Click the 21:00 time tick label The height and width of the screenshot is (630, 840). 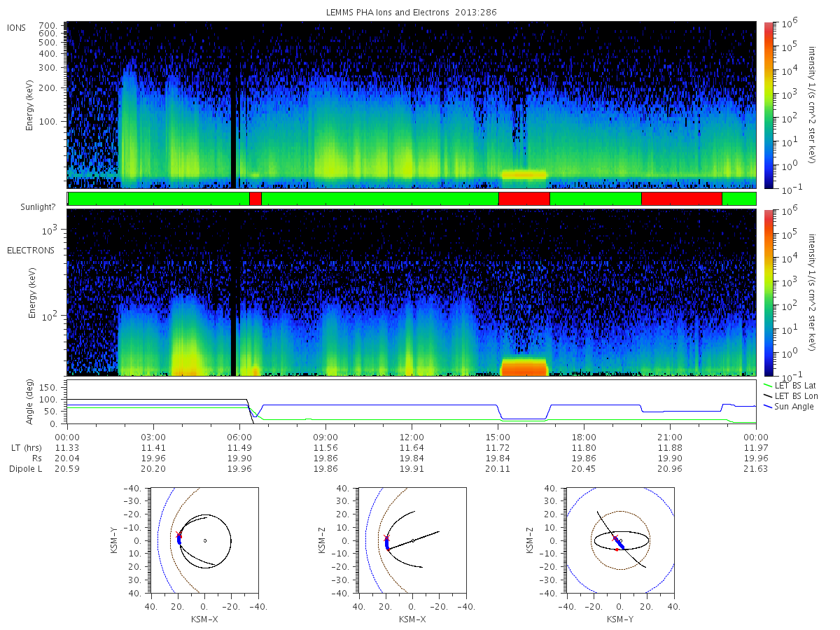[x=670, y=437]
